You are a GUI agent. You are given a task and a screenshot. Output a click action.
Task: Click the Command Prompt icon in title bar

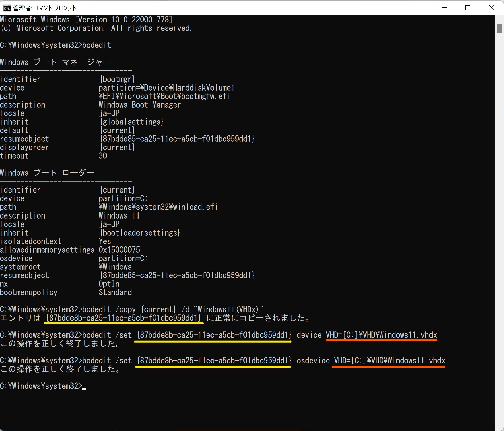(x=7, y=8)
